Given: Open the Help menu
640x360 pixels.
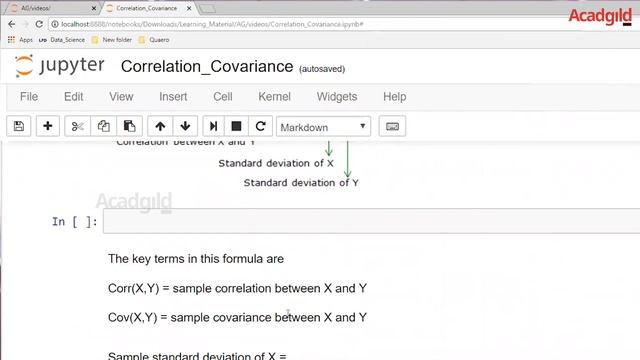Looking at the screenshot, I should (x=394, y=97).
